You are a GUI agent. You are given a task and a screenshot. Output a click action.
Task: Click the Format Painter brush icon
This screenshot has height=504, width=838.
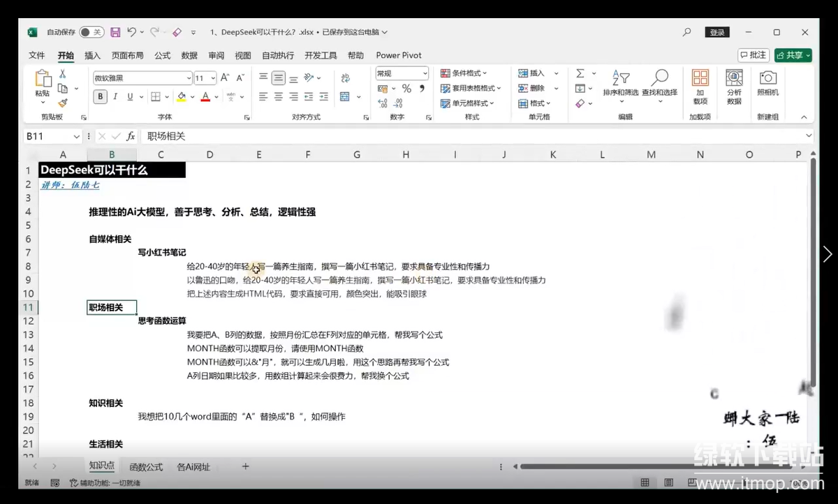[x=63, y=103]
